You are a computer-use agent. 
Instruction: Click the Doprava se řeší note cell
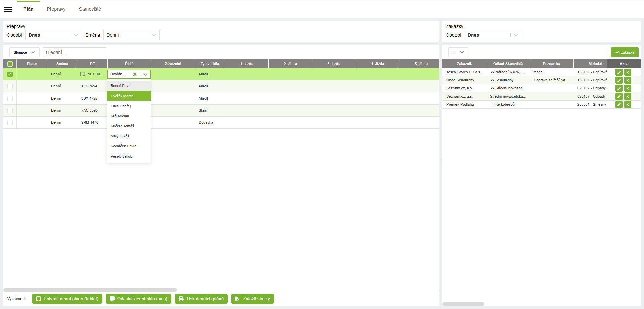pyautogui.click(x=551, y=80)
